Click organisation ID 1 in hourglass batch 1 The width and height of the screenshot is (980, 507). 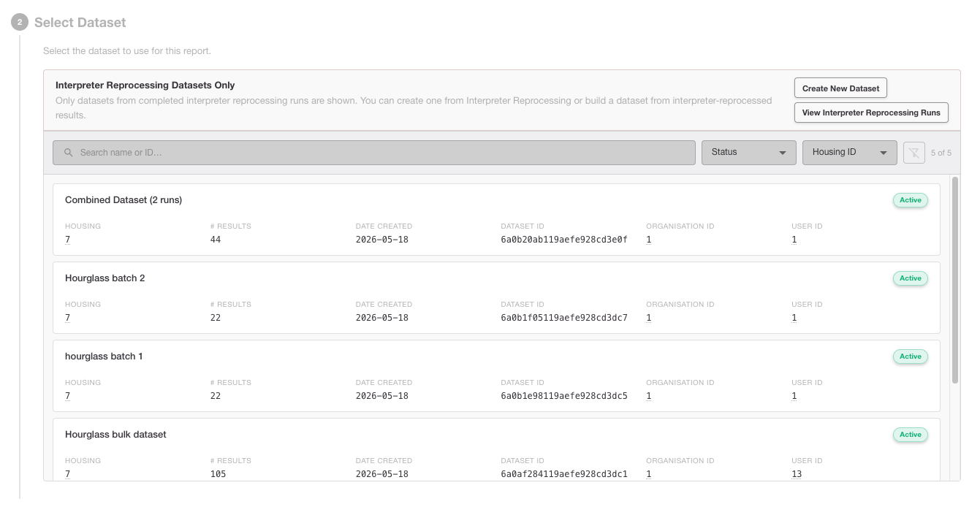pos(649,396)
